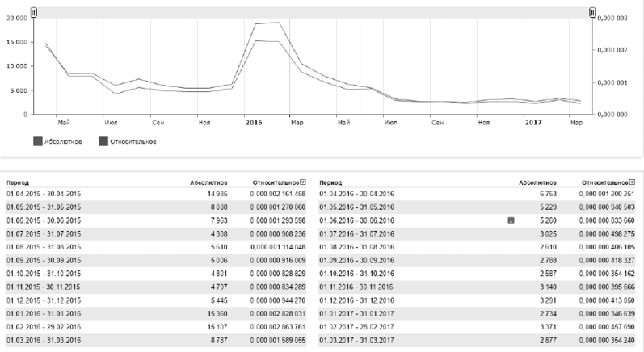
Task: Click the right table Период header
Action: click(330, 183)
